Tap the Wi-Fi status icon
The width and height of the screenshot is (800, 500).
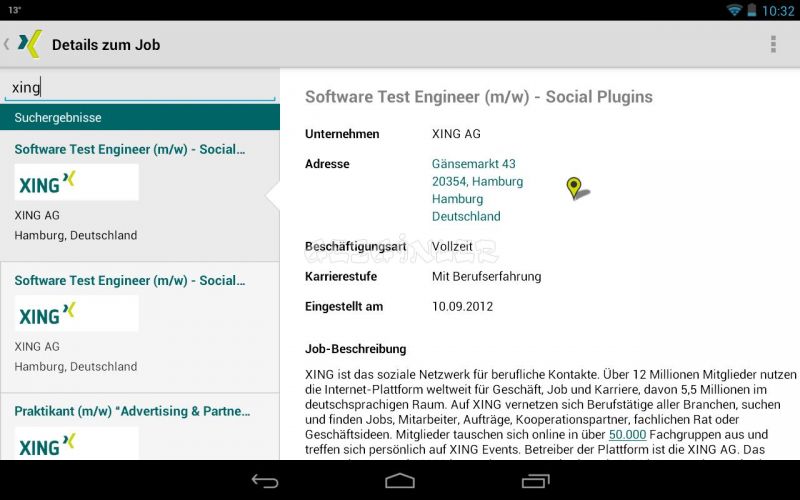click(x=734, y=10)
